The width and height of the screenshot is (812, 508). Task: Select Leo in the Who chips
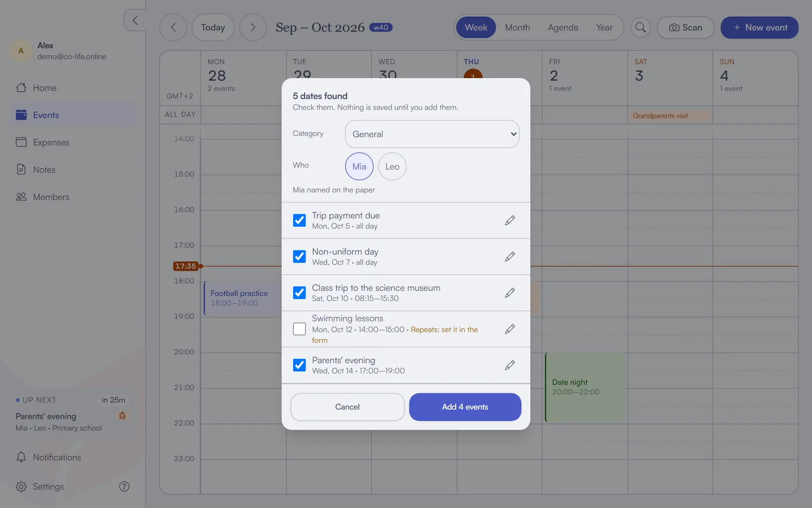[x=392, y=167]
